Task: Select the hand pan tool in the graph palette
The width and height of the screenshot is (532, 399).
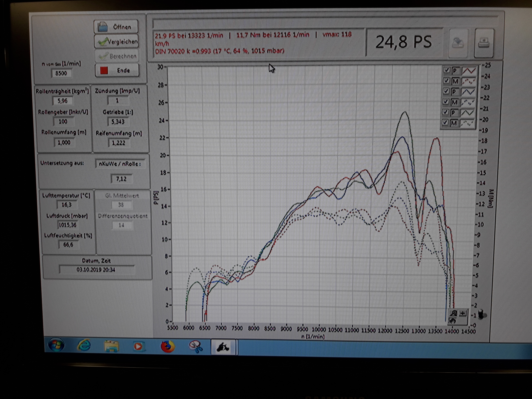Action: click(453, 321)
